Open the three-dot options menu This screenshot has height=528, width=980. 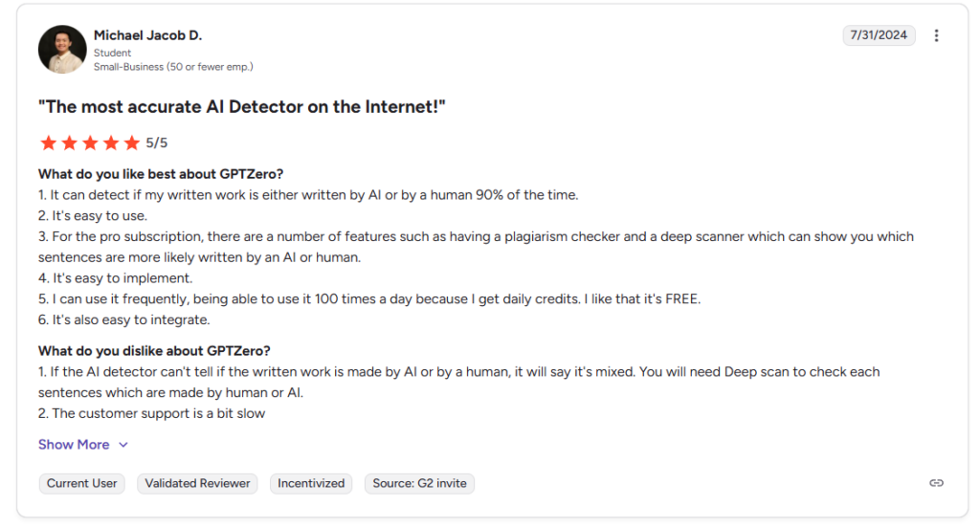(x=936, y=36)
